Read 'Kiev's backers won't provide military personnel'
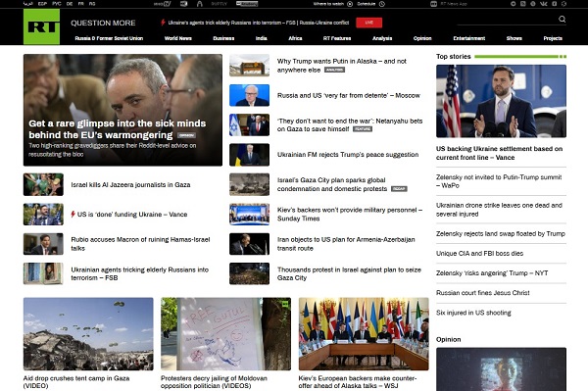The image size is (588, 391). (350, 214)
